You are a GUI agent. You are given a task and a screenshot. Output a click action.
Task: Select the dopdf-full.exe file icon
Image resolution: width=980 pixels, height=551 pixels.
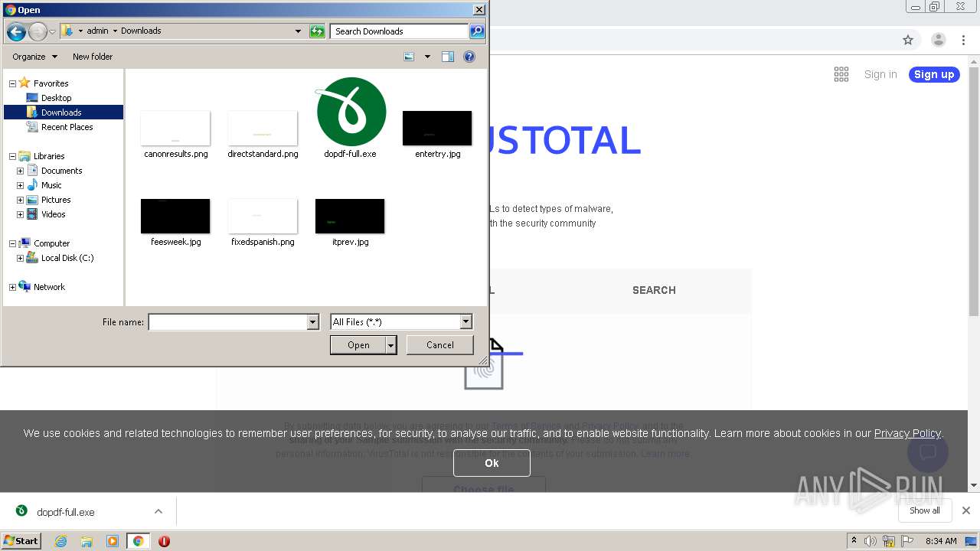tap(351, 112)
